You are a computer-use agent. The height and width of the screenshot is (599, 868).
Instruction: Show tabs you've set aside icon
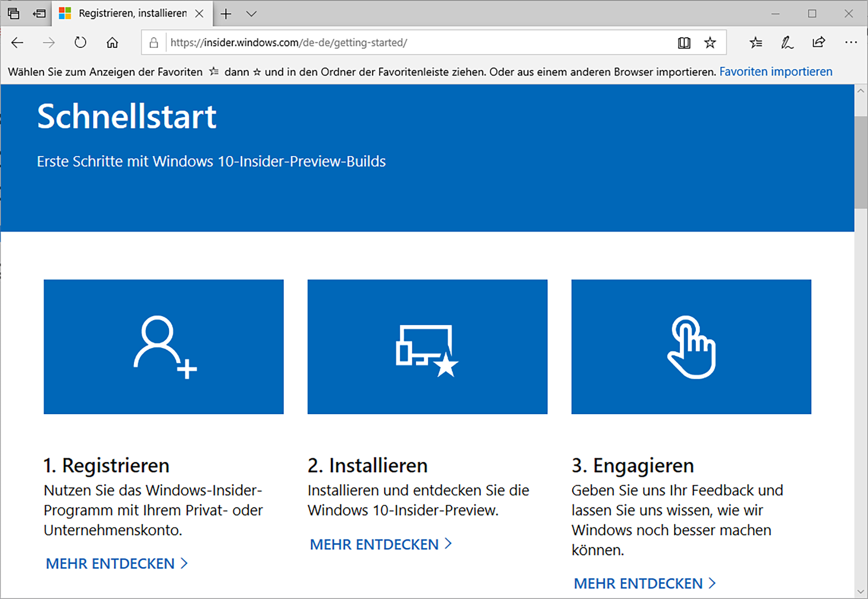(14, 14)
